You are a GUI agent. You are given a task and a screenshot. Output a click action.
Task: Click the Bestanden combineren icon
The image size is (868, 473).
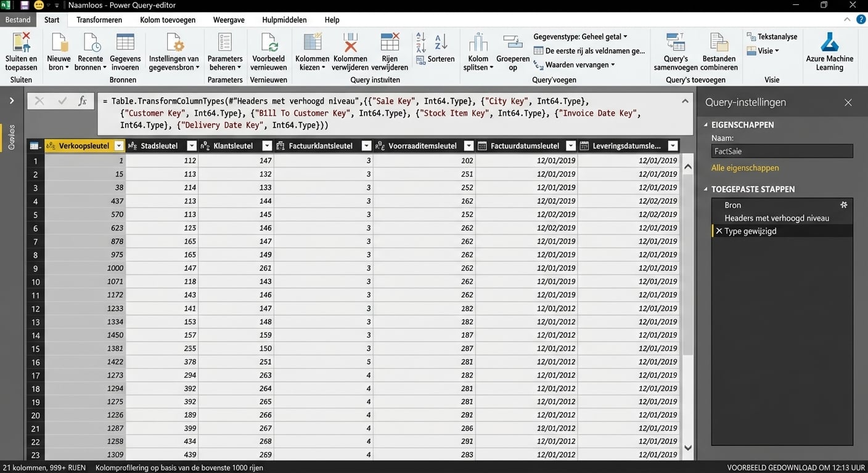click(x=718, y=49)
